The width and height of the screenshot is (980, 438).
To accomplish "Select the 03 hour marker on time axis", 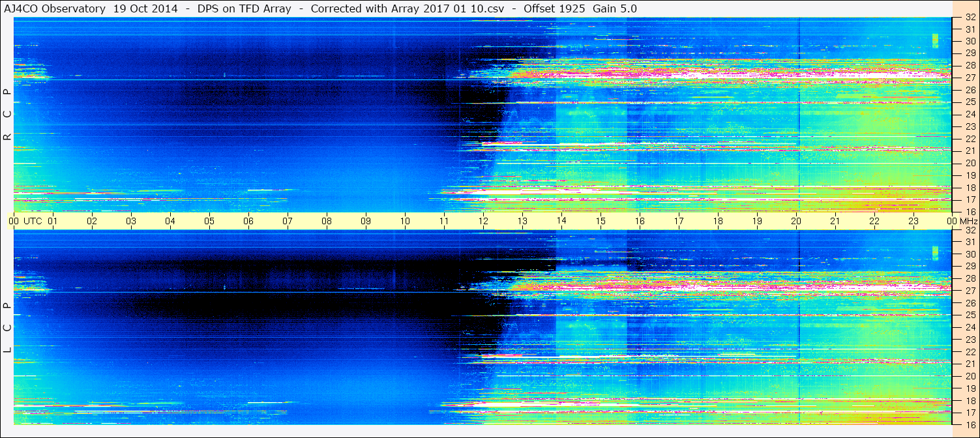I will pos(131,221).
